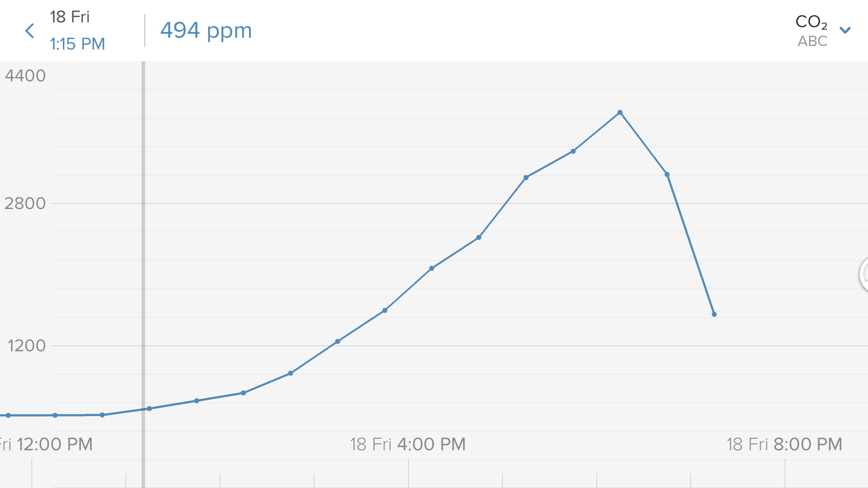This screenshot has height=488, width=868.
Task: Click the peak data point on the chart
Action: click(620, 113)
